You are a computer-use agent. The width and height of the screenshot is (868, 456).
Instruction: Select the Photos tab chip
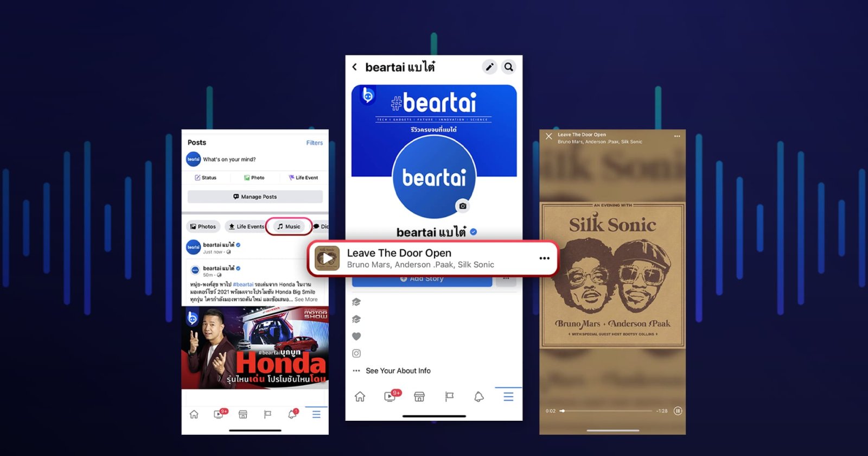click(x=203, y=226)
